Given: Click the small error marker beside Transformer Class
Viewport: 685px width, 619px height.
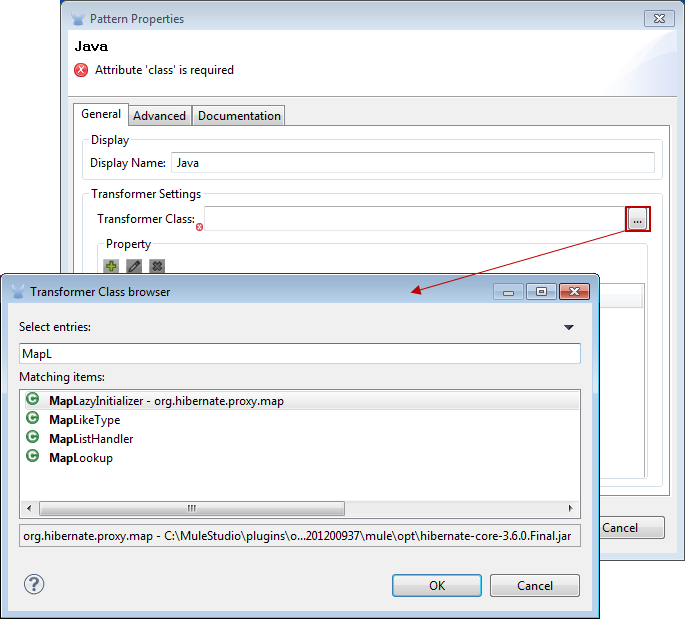Looking at the screenshot, I should tap(199, 227).
